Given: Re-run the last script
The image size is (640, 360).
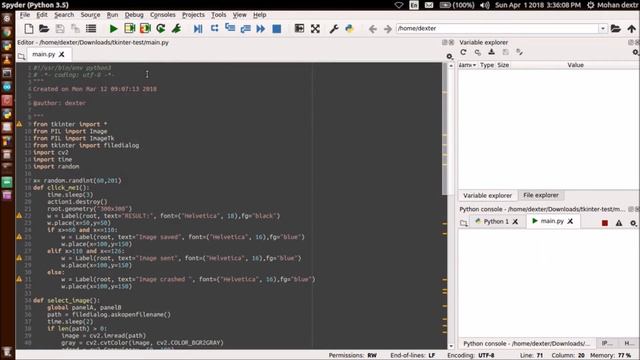Looking at the screenshot, I should [x=161, y=29].
